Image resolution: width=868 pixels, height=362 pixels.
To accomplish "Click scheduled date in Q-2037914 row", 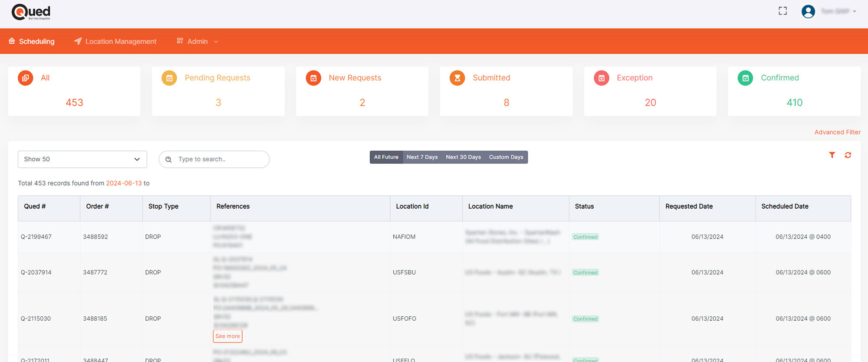I will point(803,272).
